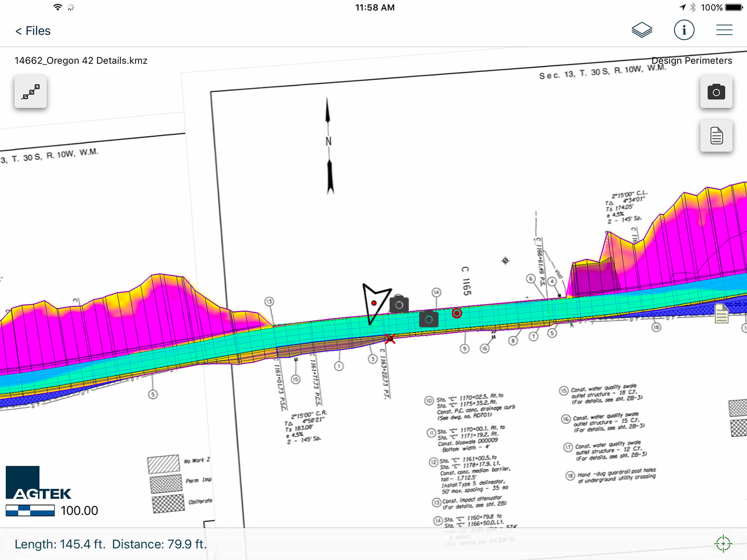Tap the 14662_Oregon 42 Details.kmz filename
The width and height of the screenshot is (747, 560).
pyautogui.click(x=81, y=60)
